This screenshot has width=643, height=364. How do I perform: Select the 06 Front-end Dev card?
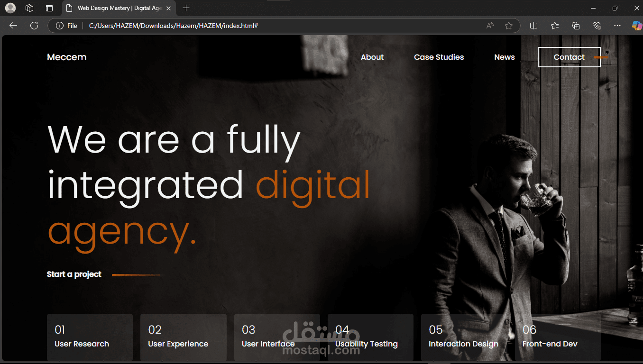click(558, 337)
